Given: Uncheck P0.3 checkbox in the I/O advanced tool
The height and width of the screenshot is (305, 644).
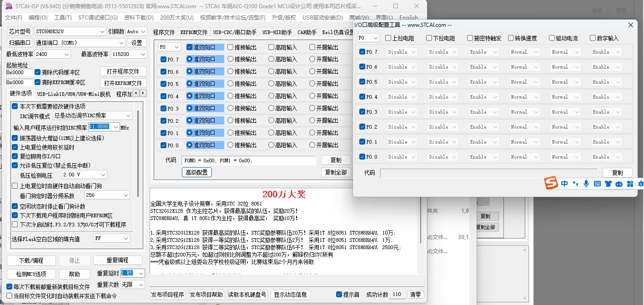Looking at the screenshot, I should 362,111.
